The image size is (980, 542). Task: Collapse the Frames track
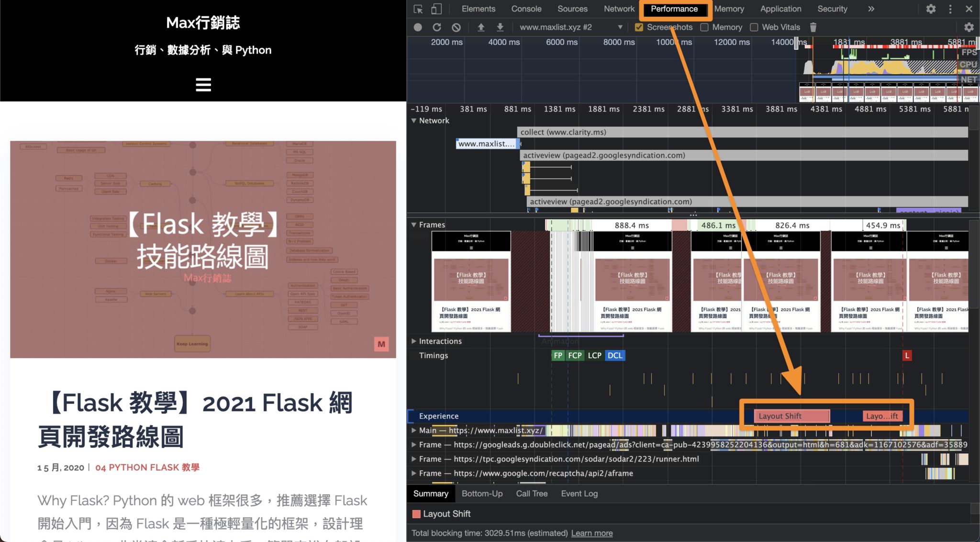414,225
